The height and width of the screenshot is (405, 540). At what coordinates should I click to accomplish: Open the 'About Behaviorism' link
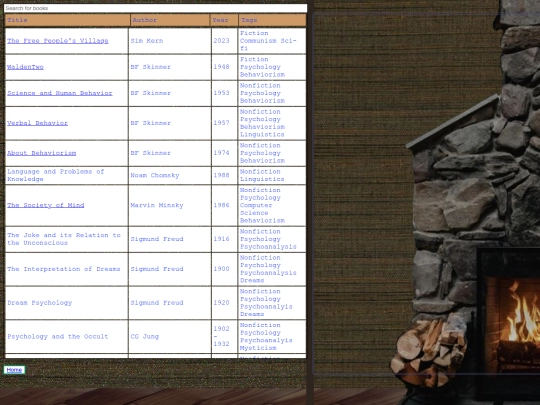click(x=41, y=153)
